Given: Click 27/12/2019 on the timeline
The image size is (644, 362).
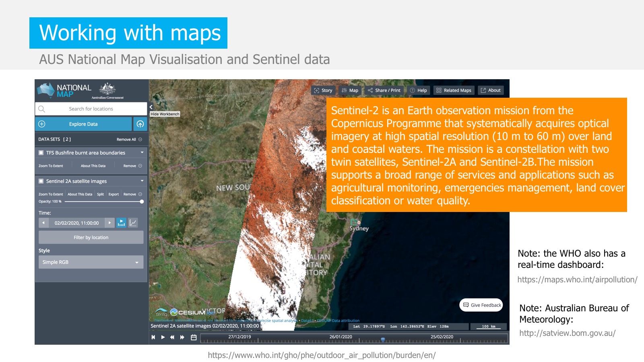Looking at the screenshot, I should click(x=239, y=337).
